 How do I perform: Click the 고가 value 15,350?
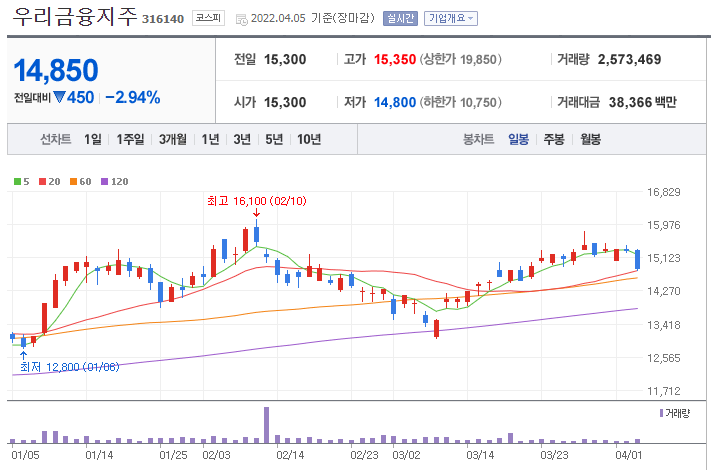[395, 59]
